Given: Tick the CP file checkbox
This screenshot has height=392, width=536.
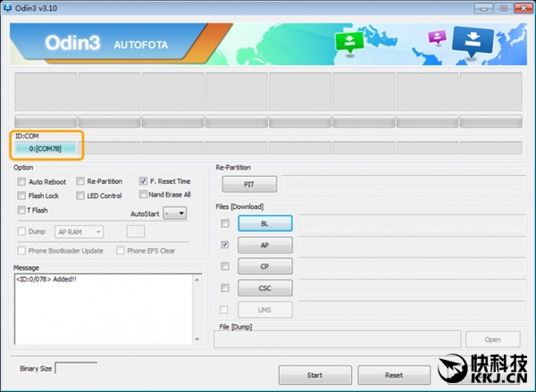Looking at the screenshot, I should click(x=225, y=266).
